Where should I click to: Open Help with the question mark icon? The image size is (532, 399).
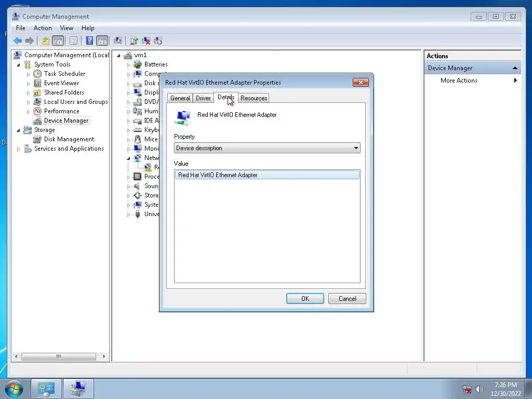pyautogui.click(x=89, y=41)
